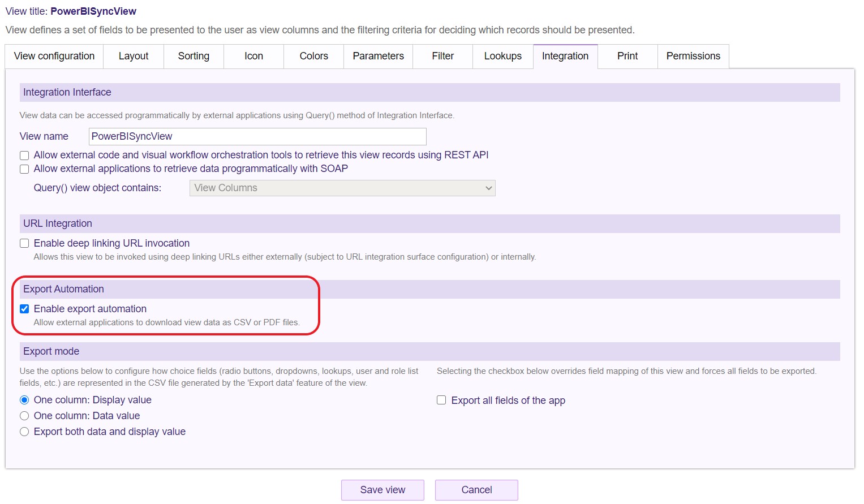Open the Parameters tab
Screen dimensions: 864x504
tap(378, 57)
